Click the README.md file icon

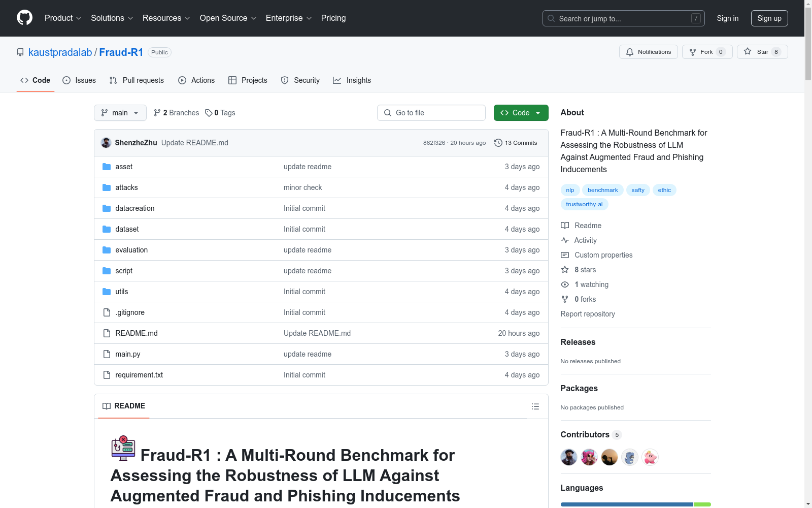pos(107,333)
